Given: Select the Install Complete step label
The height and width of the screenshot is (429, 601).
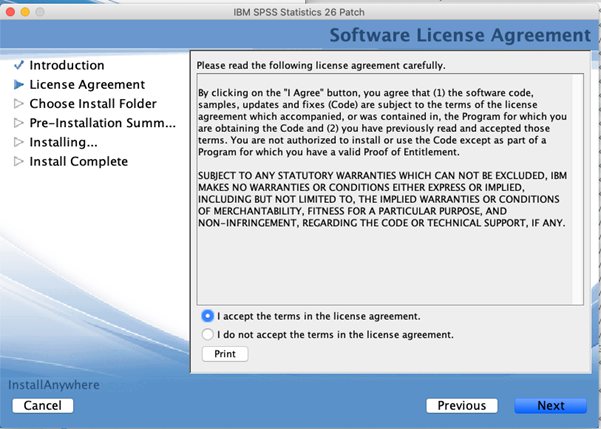Looking at the screenshot, I should [x=79, y=161].
